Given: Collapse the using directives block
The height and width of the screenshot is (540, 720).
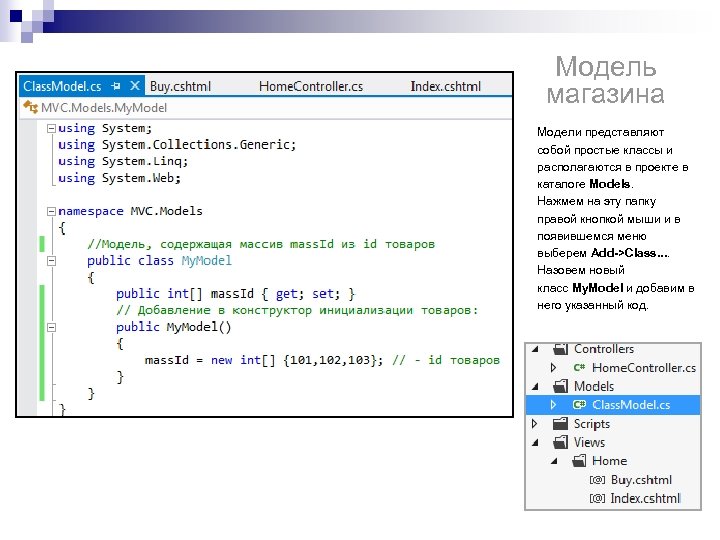Looking at the screenshot, I should click(x=51, y=128).
